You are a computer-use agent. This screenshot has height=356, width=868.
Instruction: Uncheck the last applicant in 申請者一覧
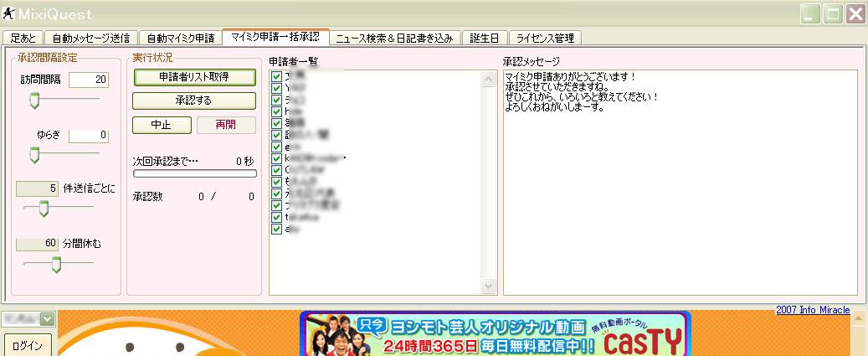(x=277, y=229)
